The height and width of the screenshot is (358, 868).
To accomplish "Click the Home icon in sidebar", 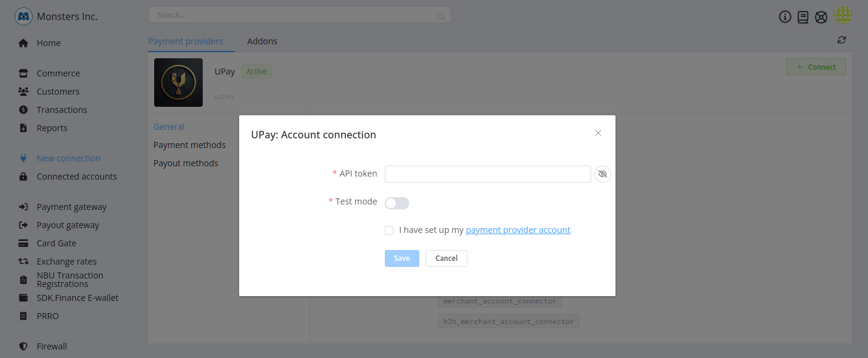I will (24, 43).
